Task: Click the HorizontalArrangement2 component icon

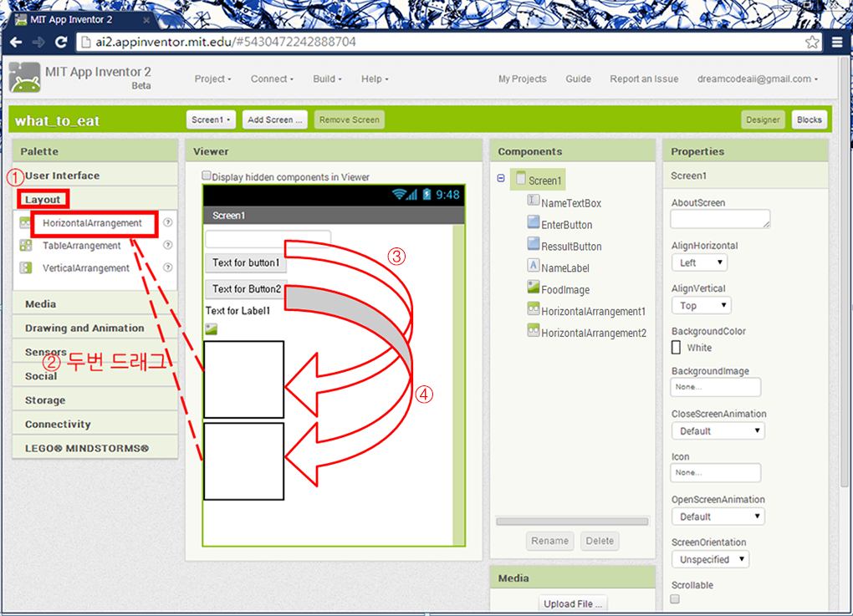Action: tap(534, 330)
